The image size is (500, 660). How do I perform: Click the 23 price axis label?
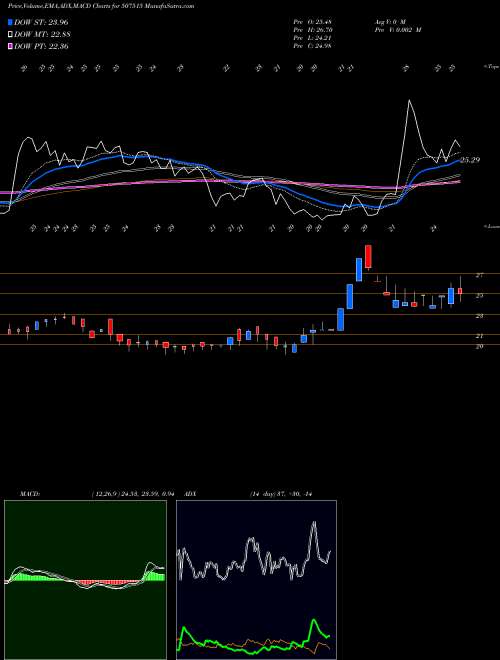click(479, 316)
